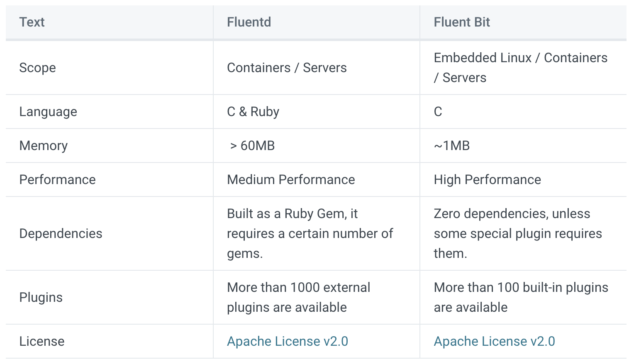This screenshot has width=634, height=364.
Task: Select the Plugins row label
Action: [41, 297]
